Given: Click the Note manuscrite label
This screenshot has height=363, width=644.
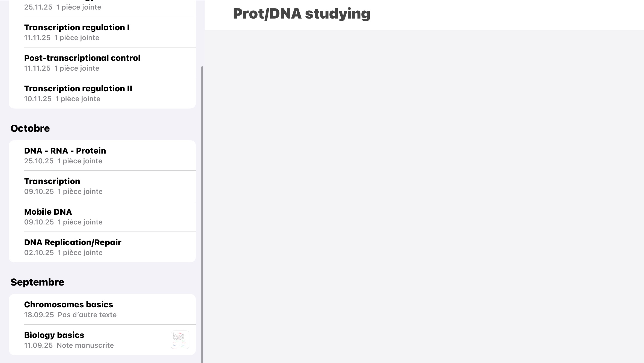Looking at the screenshot, I should (x=85, y=346).
